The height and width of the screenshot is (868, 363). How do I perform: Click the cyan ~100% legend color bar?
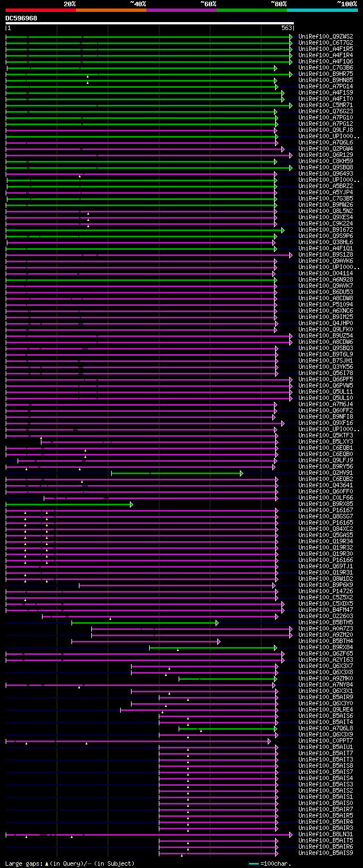[322, 10]
